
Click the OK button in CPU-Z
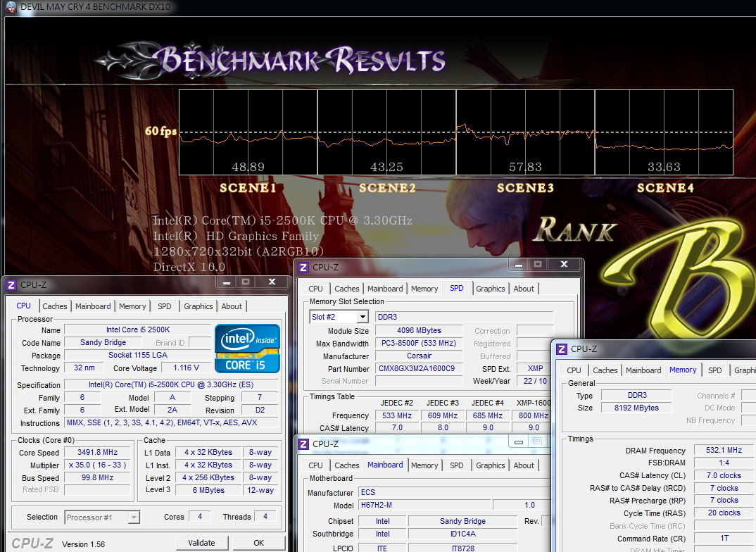259,543
